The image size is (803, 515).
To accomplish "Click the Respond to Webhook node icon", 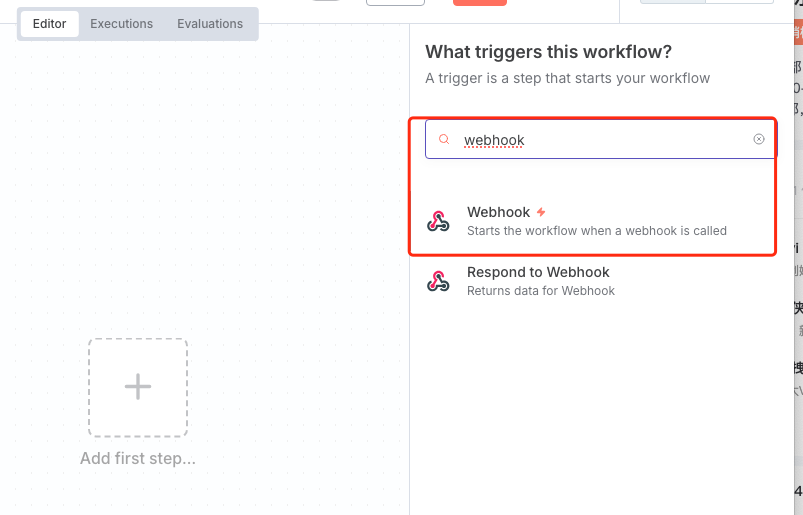I will (438, 281).
